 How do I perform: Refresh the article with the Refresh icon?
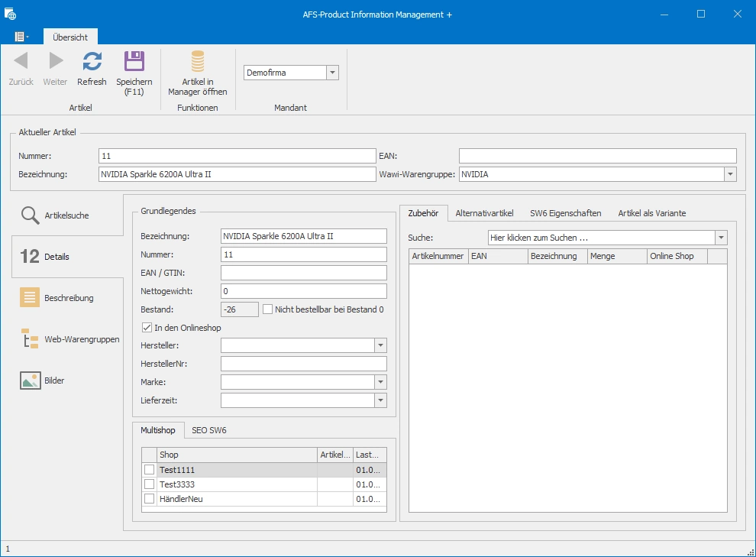92,61
